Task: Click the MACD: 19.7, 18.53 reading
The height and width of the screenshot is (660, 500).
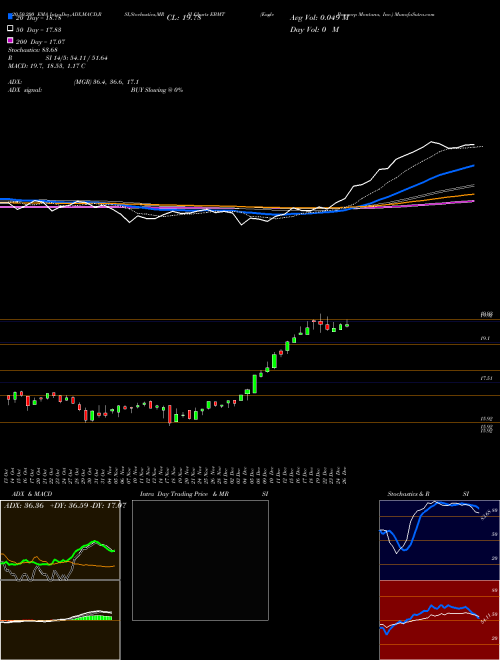Action: [x=47, y=66]
